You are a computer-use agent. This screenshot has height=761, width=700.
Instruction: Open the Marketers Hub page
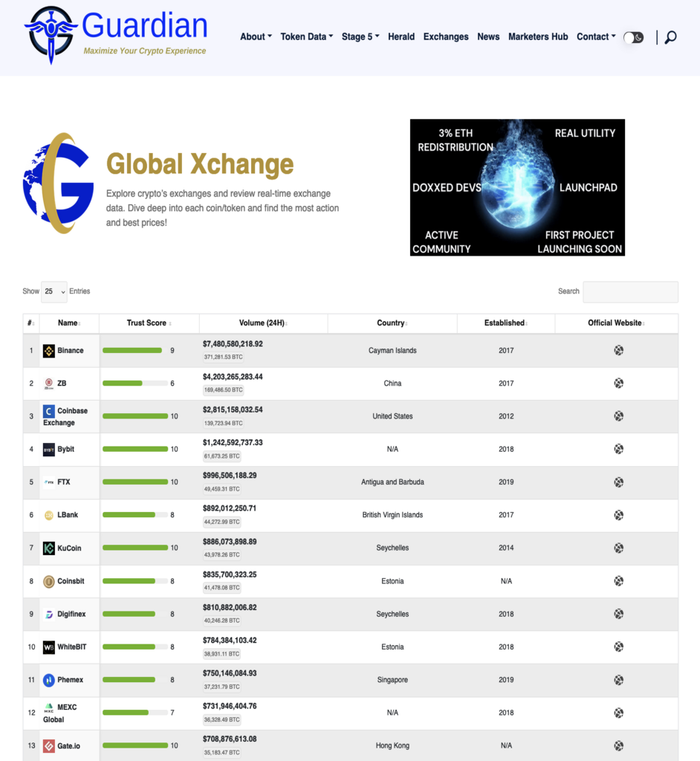click(538, 36)
